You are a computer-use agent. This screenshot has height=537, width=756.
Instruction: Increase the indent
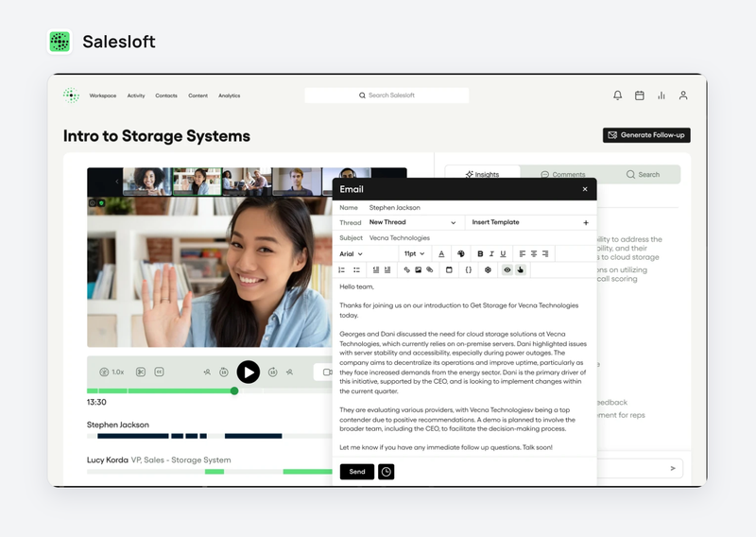tap(387, 269)
